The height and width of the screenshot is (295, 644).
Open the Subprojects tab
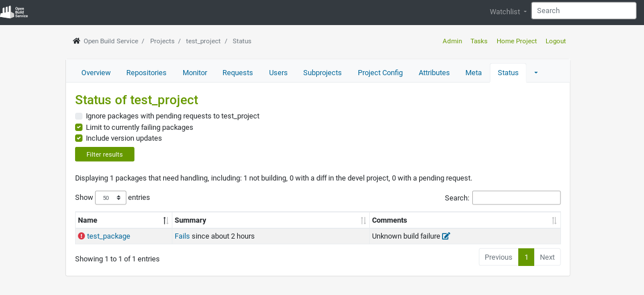[x=323, y=73]
